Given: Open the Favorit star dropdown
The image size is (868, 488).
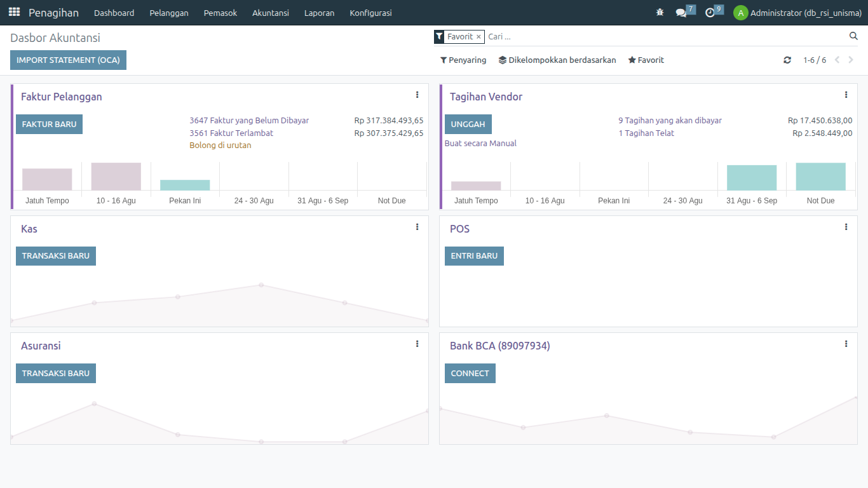Looking at the screenshot, I should click(646, 60).
